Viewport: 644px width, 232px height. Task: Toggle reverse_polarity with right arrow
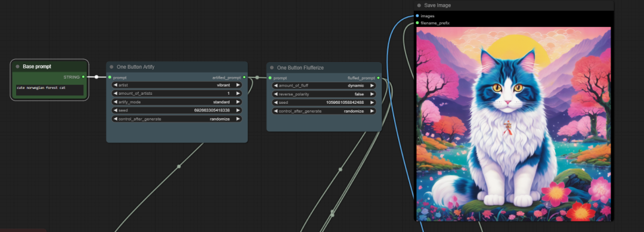click(371, 94)
